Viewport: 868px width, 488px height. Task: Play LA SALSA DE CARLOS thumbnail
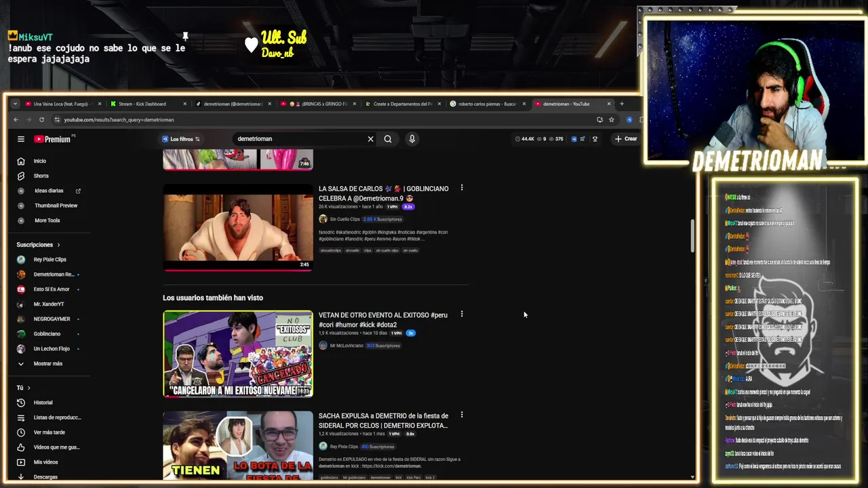click(238, 228)
